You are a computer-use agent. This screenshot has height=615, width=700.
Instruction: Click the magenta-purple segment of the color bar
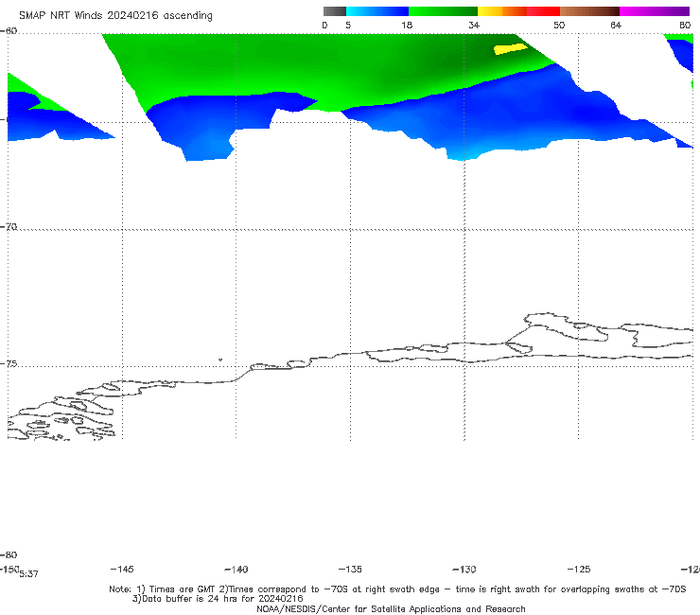pyautogui.click(x=655, y=11)
